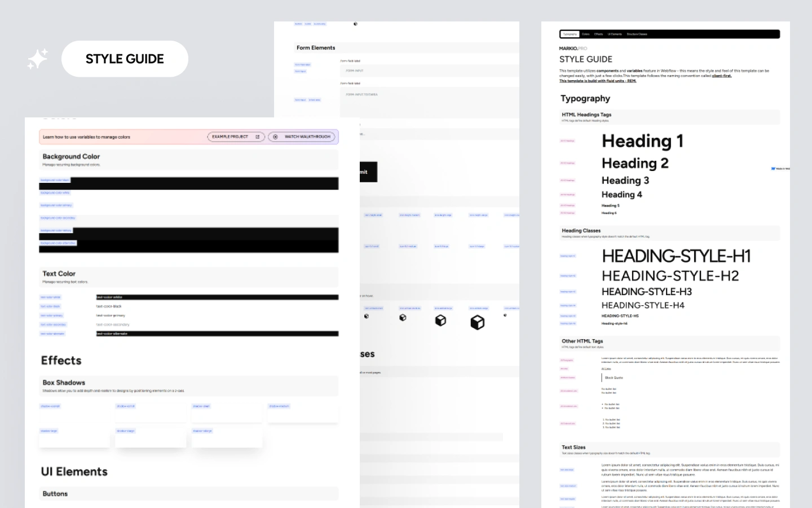Switch to the Typography navigation tab
The image size is (812, 508).
click(570, 34)
